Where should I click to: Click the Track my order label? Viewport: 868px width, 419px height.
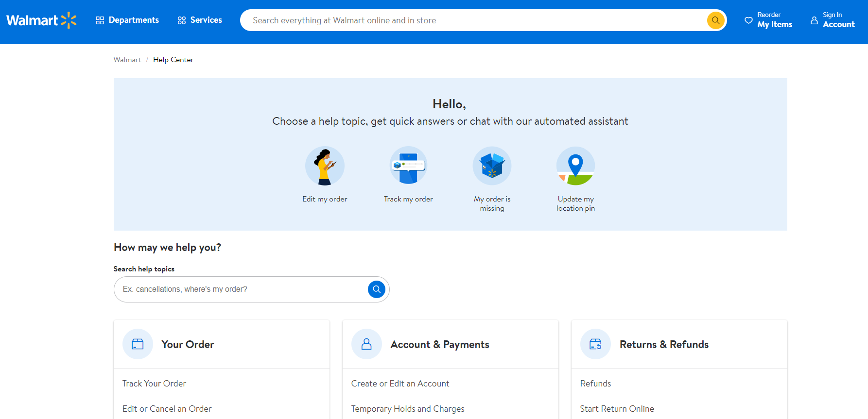(x=408, y=199)
